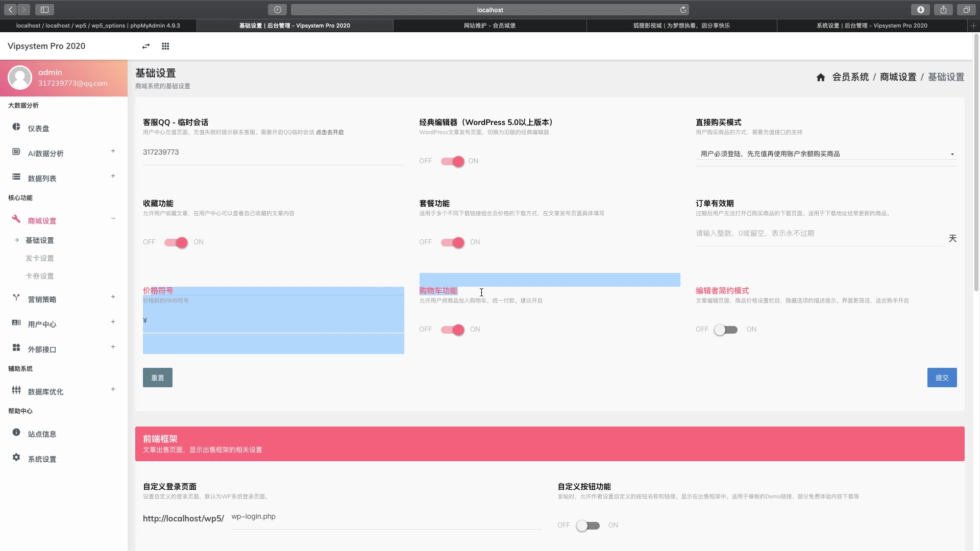Screen dimensions: 980x551
Task: Open the 仪表盘 dashboard icon
Action: click(16, 127)
